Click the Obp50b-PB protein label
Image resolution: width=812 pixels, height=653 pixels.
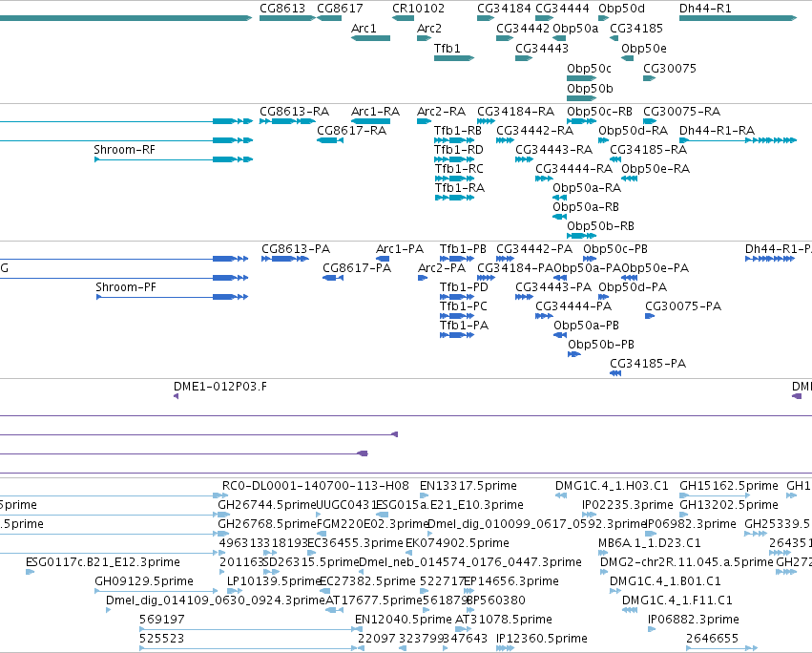(601, 345)
